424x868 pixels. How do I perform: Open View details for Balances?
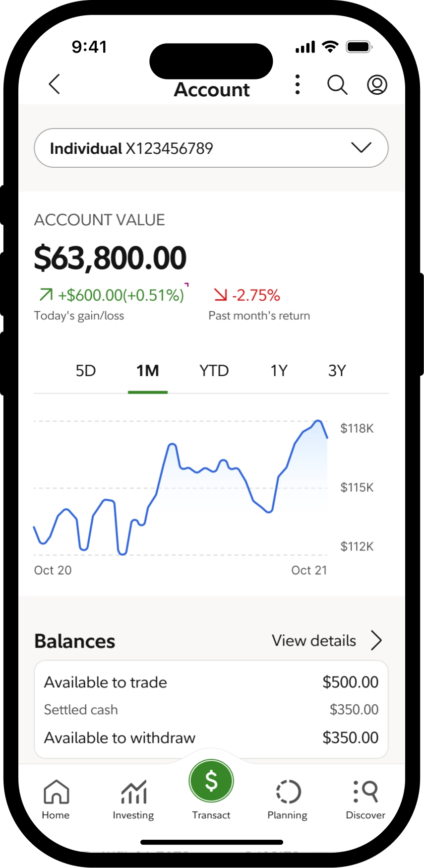[314, 641]
